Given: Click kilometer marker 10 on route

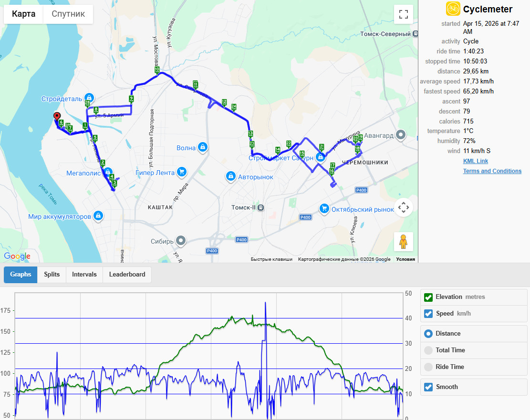Looking at the screenshot, I should (x=157, y=70).
